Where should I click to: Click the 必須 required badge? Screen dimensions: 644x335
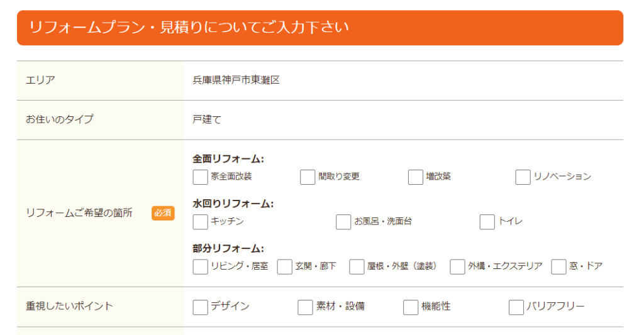[163, 213]
